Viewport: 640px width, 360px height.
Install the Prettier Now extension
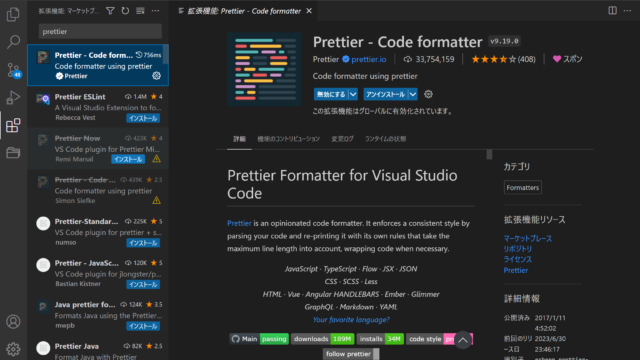point(128,159)
